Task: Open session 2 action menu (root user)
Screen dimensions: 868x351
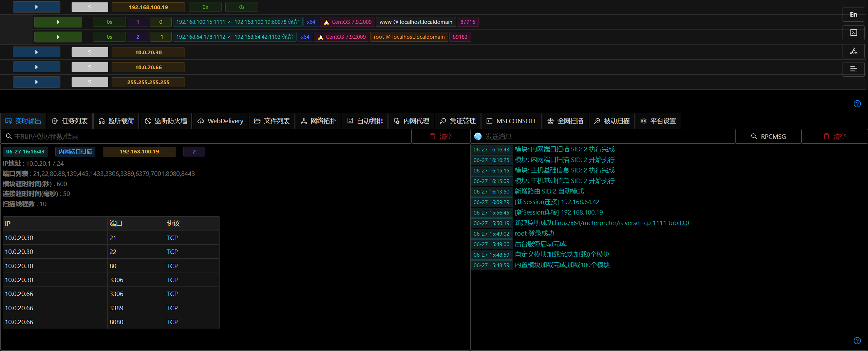Action: (x=58, y=37)
